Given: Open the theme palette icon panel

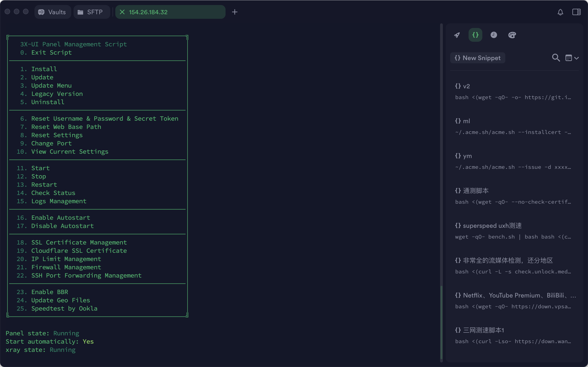Looking at the screenshot, I should coord(512,35).
